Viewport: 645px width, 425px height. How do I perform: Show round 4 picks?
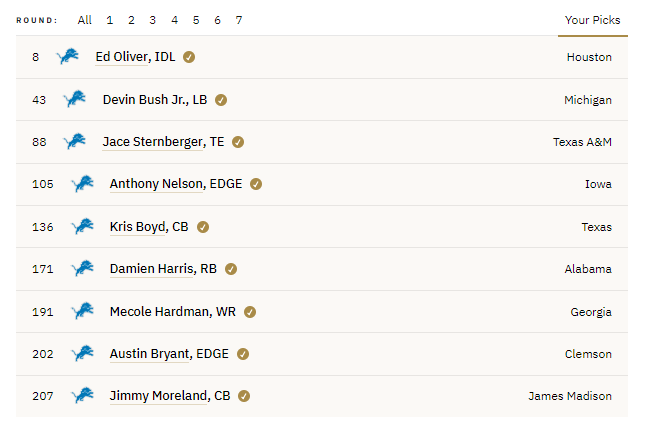pos(174,20)
